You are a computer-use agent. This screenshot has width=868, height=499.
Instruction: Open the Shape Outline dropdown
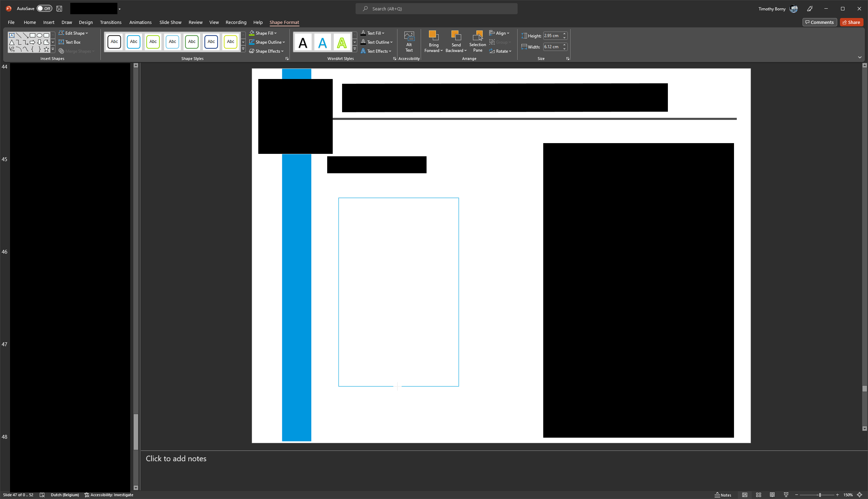pos(267,42)
